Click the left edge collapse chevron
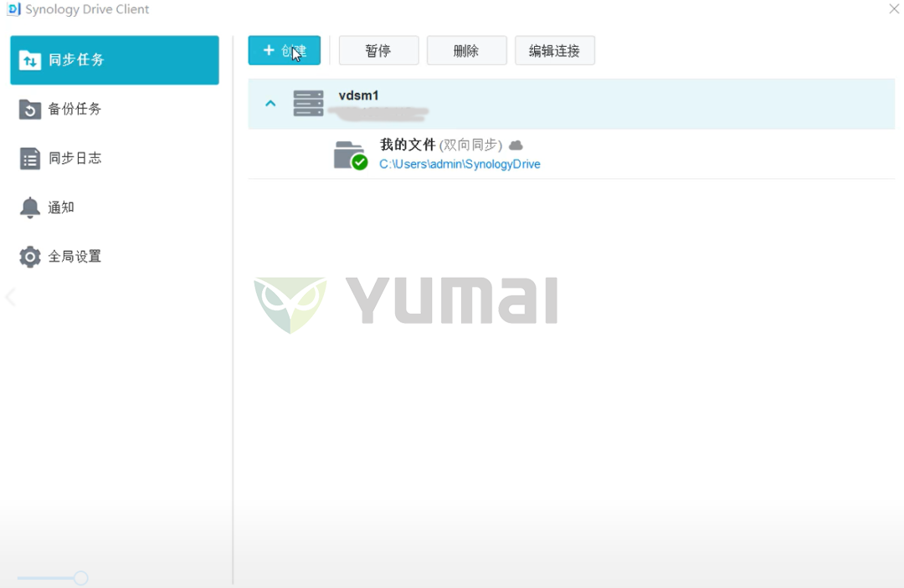The image size is (904, 588). [x=9, y=297]
